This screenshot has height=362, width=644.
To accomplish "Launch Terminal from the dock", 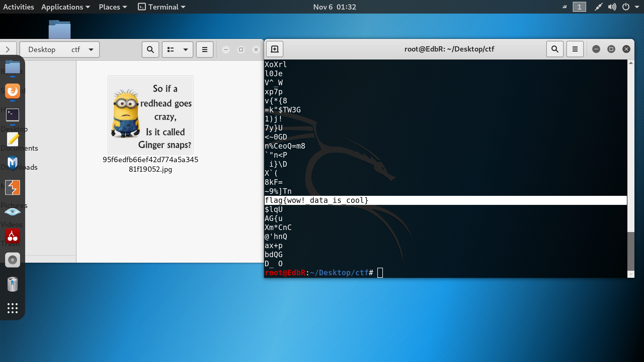I will point(13,115).
